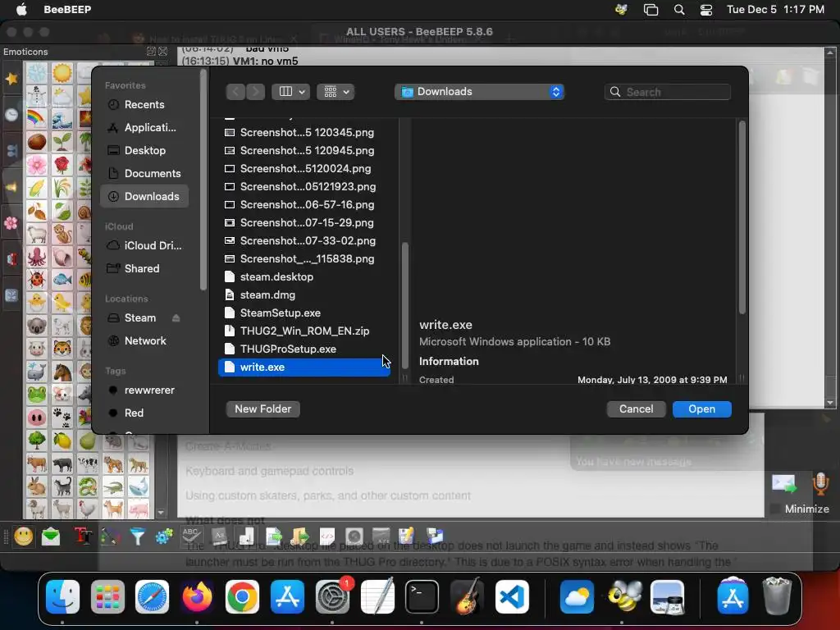Click the microphone voice message icon
This screenshot has width=840, height=630.
point(820,484)
